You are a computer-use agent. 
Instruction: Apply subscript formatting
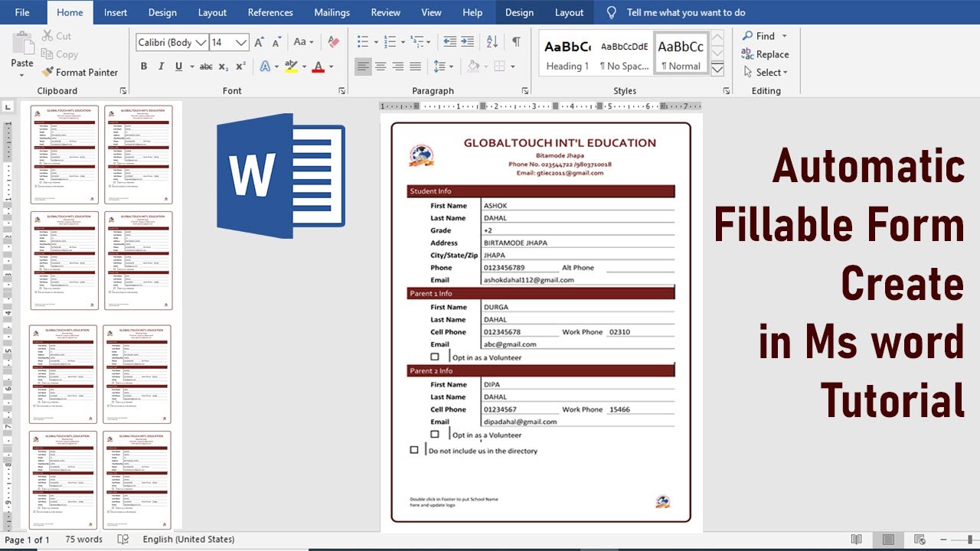coord(223,67)
